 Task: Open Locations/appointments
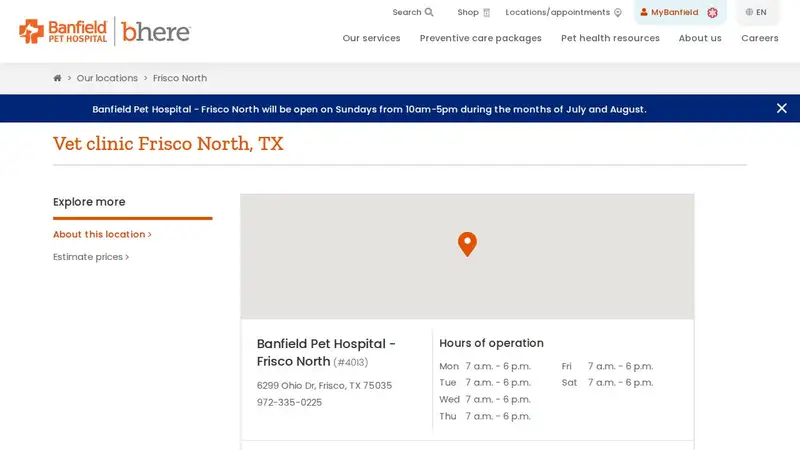coord(563,12)
